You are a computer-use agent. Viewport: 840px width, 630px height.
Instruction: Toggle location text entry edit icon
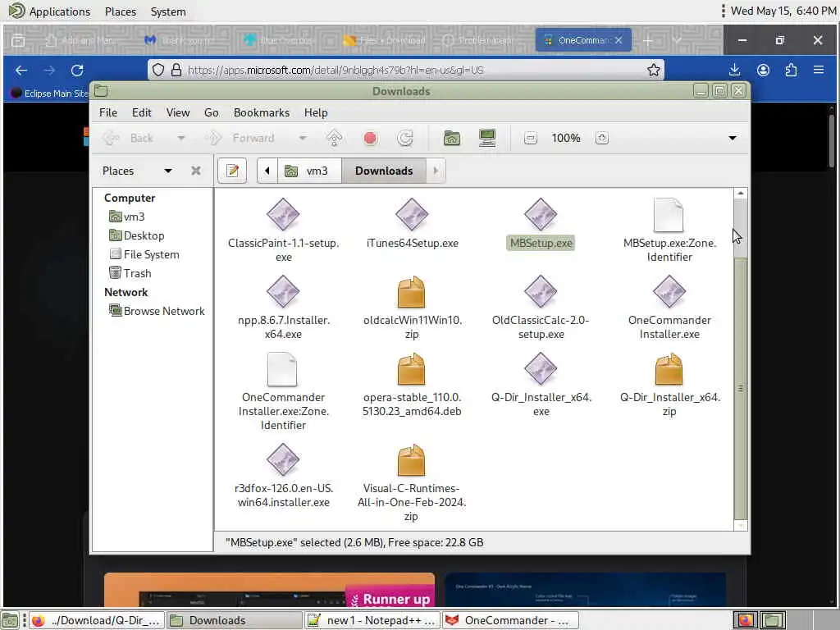pos(232,171)
